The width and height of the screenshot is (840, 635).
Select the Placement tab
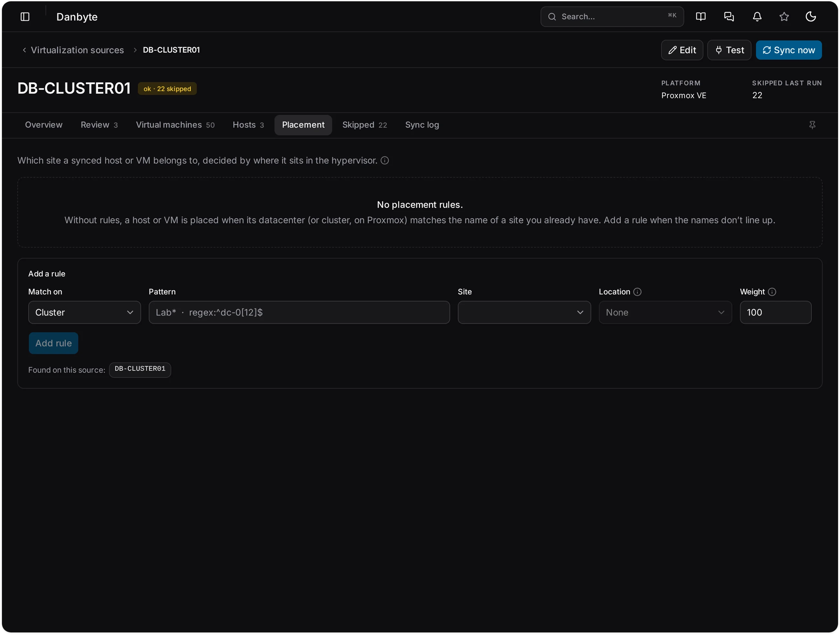(303, 125)
